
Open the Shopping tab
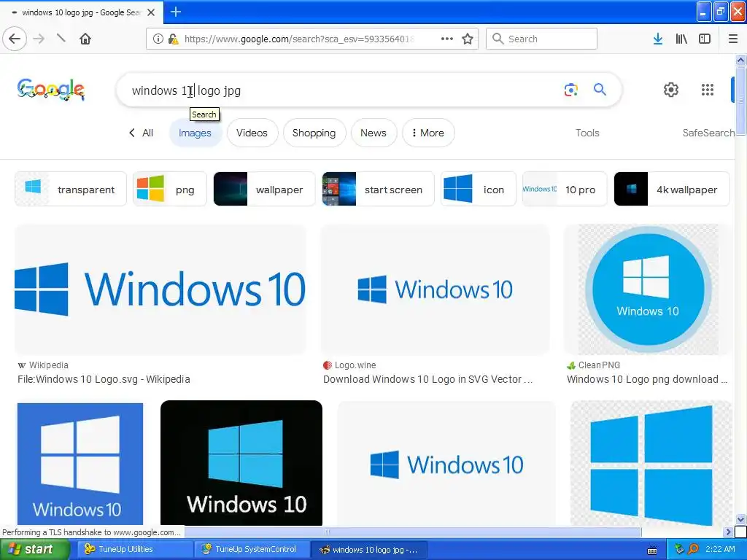coord(314,133)
